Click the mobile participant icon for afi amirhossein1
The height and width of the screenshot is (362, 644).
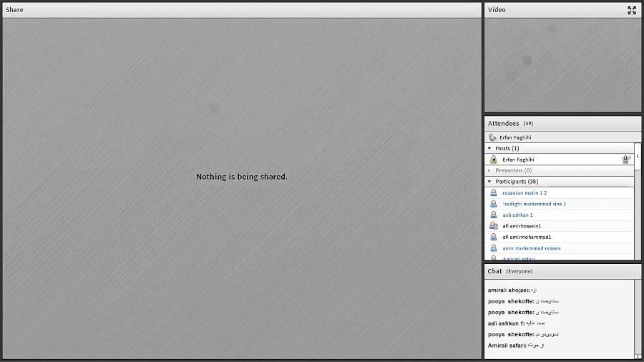tap(493, 226)
